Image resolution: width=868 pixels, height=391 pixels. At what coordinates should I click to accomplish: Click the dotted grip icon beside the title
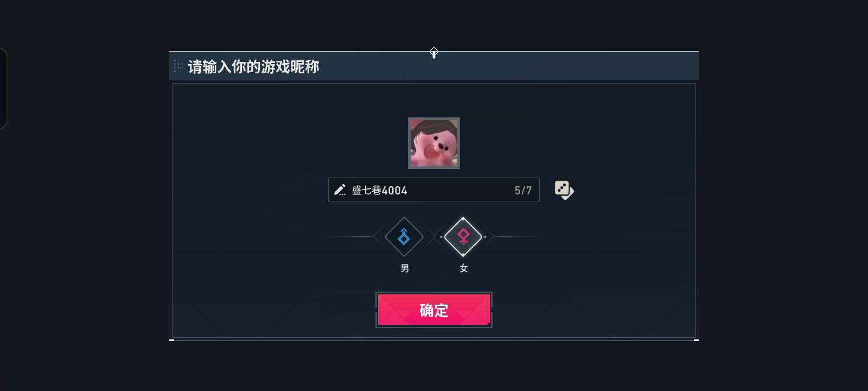click(x=178, y=66)
